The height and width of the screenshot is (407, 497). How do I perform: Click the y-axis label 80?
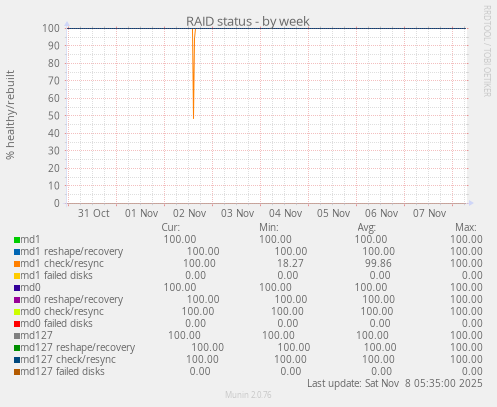(x=54, y=63)
